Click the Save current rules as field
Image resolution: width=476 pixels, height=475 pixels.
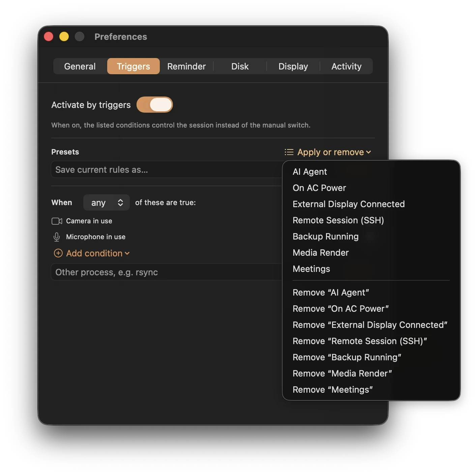(x=167, y=169)
